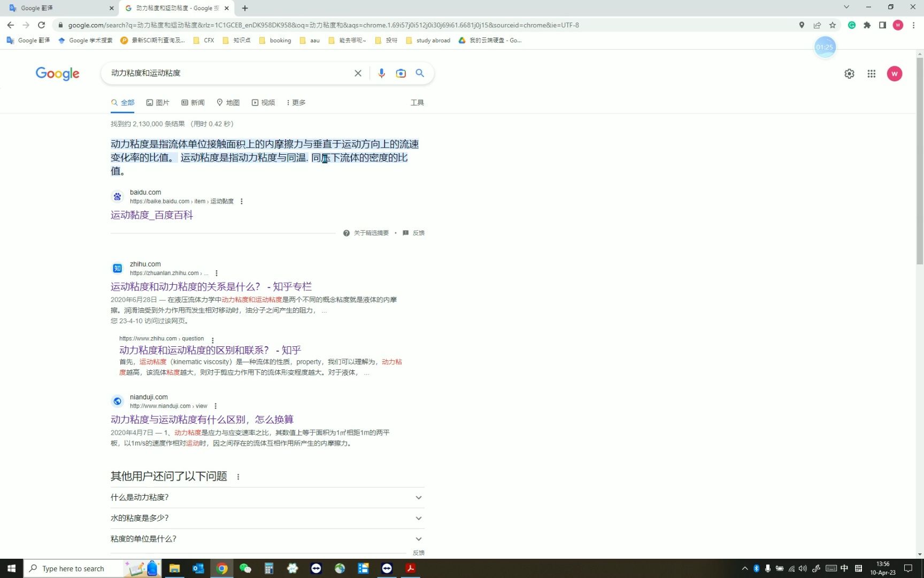This screenshot has width=924, height=578.
Task: Open the Google apps grid
Action: point(872,74)
